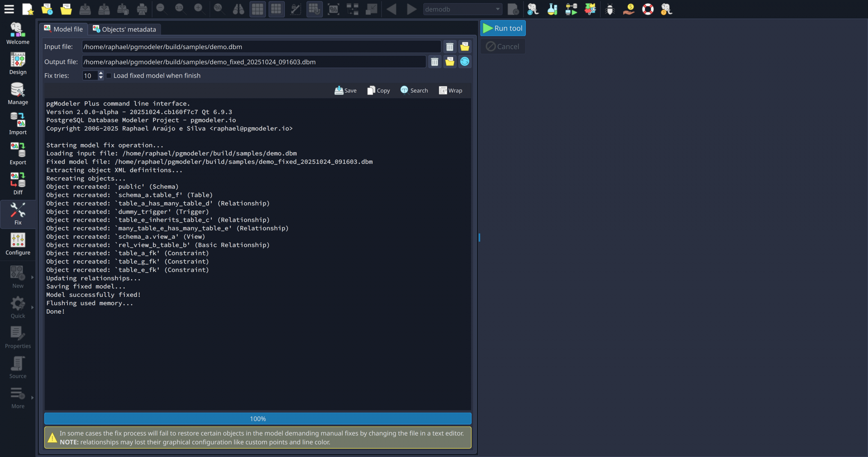Click the bug report beetle icon
Viewport: 868px width, 457px height.
click(610, 9)
